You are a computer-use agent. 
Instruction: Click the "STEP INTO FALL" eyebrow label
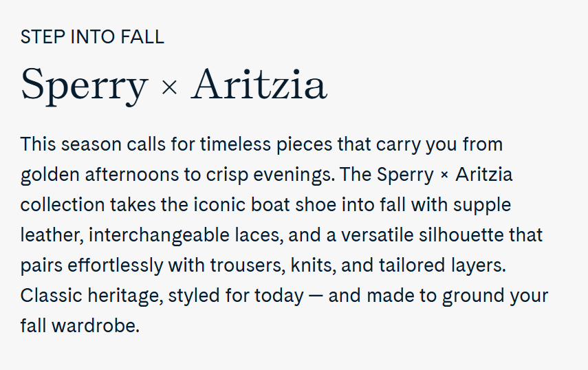point(92,37)
